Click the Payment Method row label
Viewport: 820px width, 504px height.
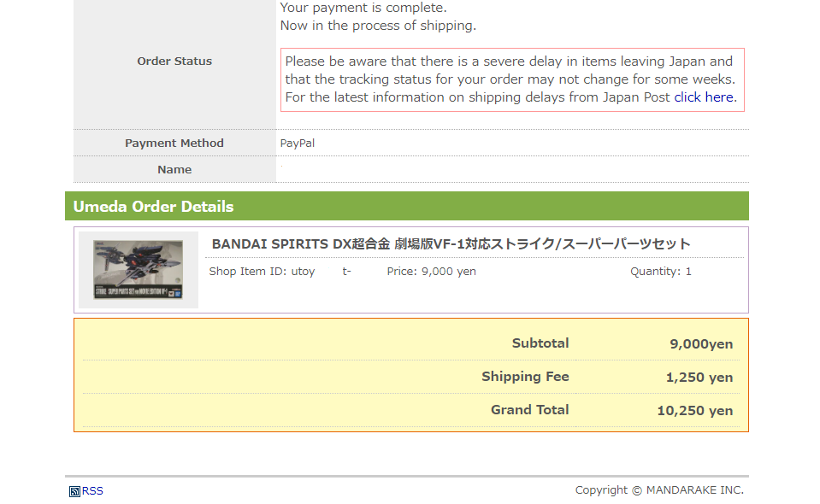coord(174,144)
